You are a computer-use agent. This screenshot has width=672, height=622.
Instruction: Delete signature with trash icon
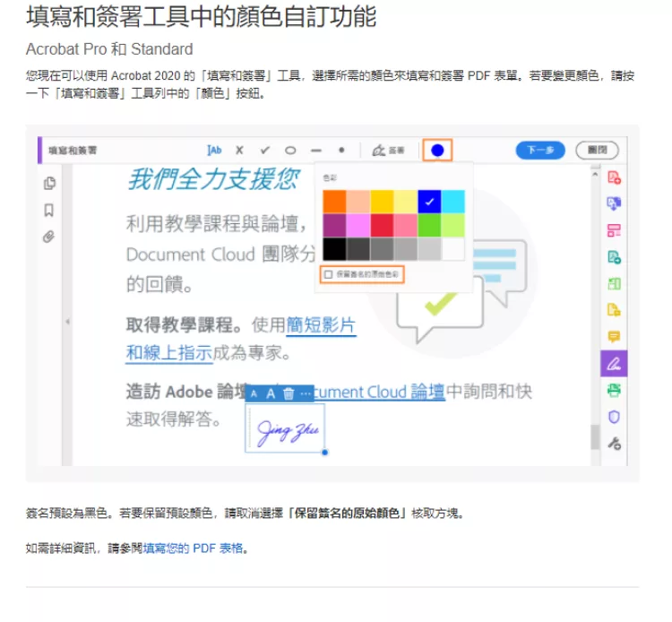point(289,393)
